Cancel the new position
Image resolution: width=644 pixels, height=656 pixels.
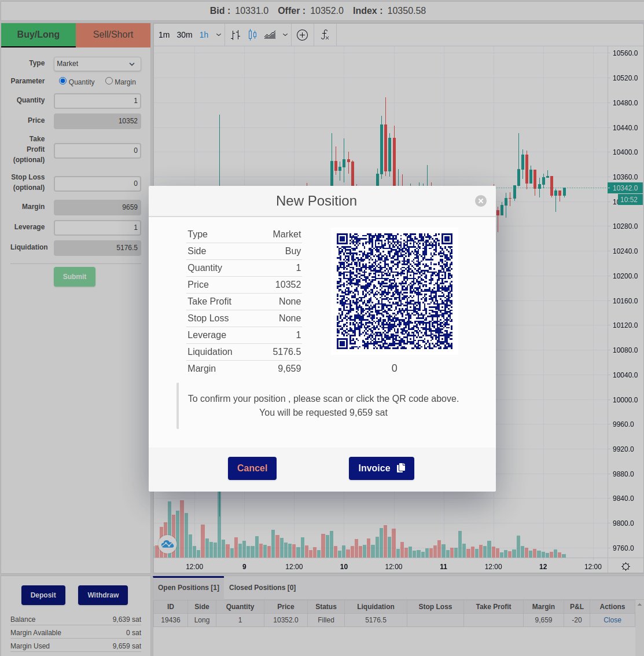click(x=252, y=468)
